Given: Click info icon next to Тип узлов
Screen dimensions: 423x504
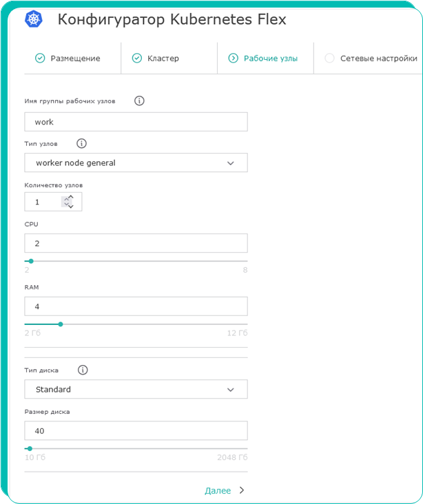Looking at the screenshot, I should point(82,144).
